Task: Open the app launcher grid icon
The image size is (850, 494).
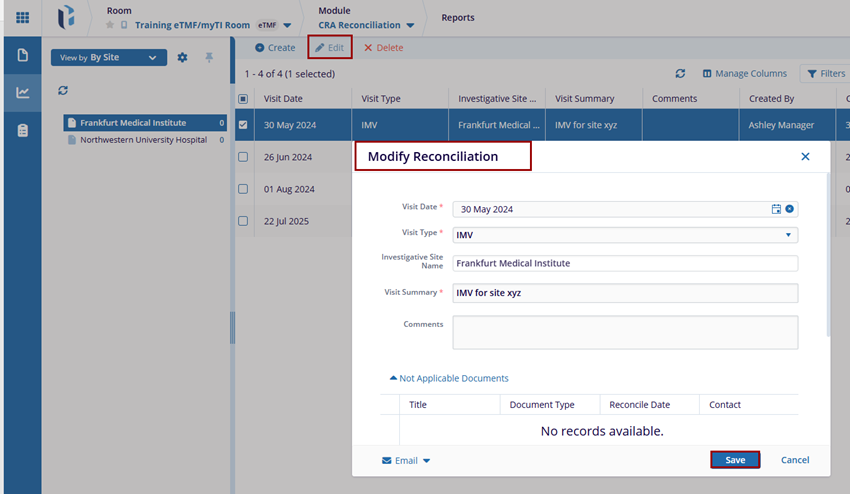Action: point(22,18)
